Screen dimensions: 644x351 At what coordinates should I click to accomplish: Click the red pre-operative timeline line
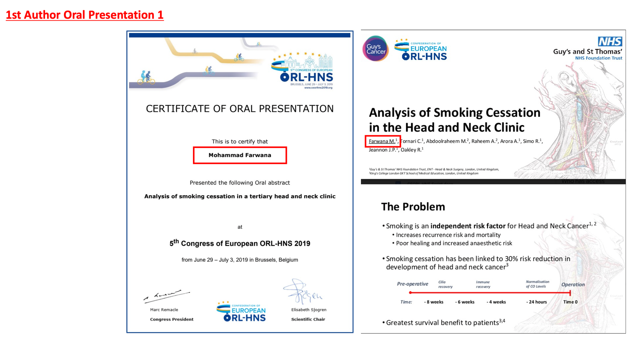coord(489,293)
